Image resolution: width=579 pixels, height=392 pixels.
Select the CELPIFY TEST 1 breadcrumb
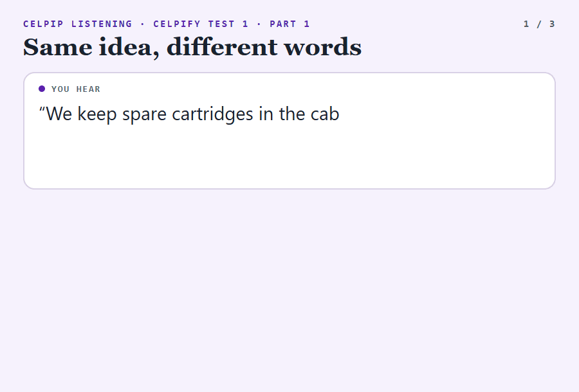(x=201, y=24)
